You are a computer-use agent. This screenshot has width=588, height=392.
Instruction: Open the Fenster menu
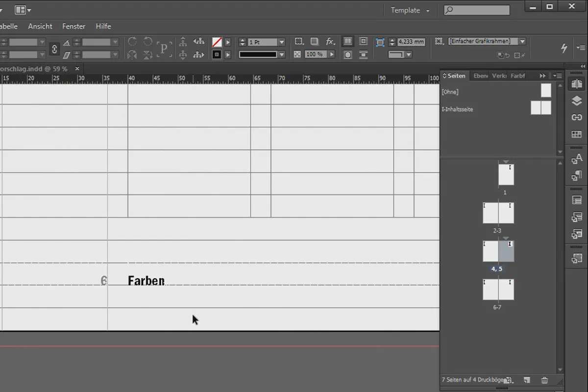73,26
